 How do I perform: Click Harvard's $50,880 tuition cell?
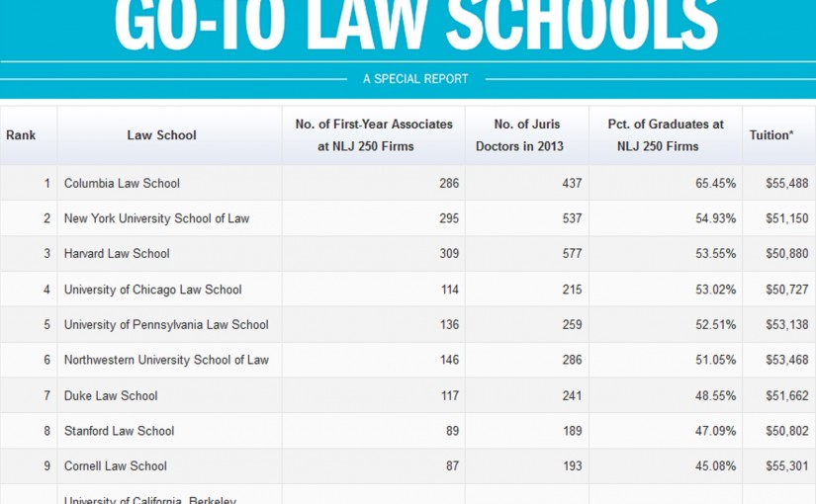(x=786, y=254)
